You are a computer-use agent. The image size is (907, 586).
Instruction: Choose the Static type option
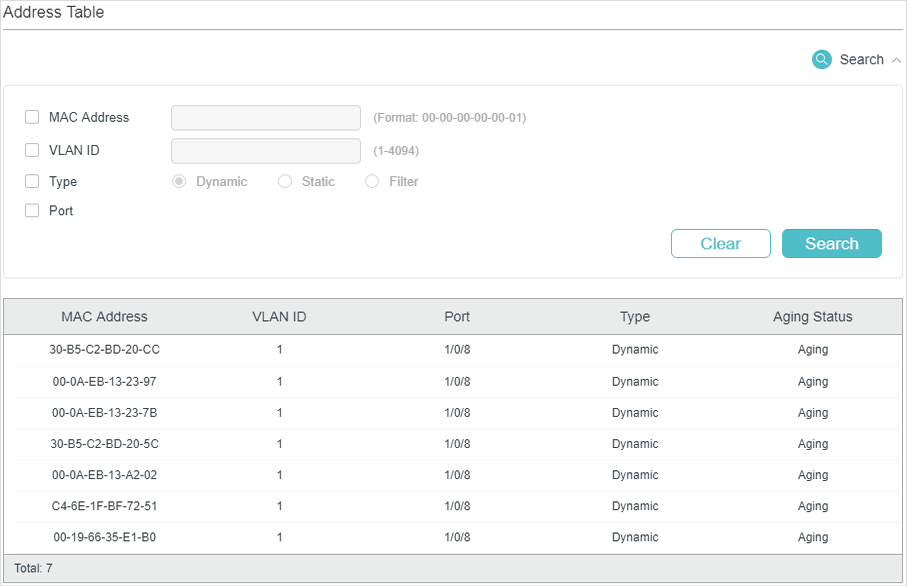point(285,181)
